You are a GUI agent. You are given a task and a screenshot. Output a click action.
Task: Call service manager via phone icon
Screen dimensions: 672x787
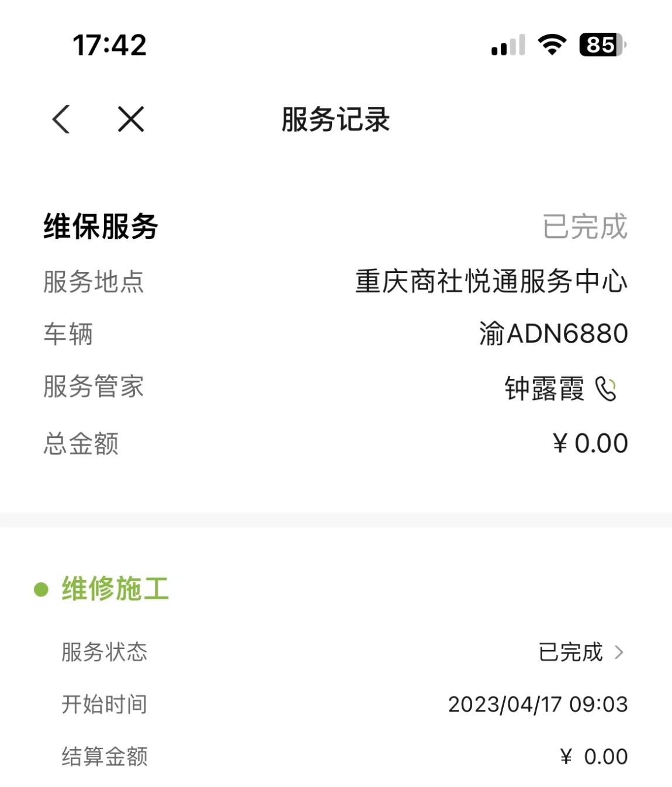[x=605, y=389]
